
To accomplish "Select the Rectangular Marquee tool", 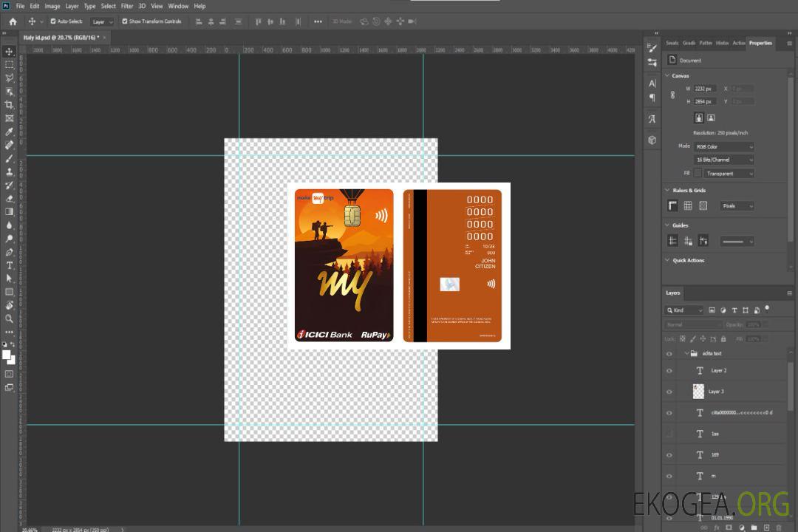I will click(9, 65).
